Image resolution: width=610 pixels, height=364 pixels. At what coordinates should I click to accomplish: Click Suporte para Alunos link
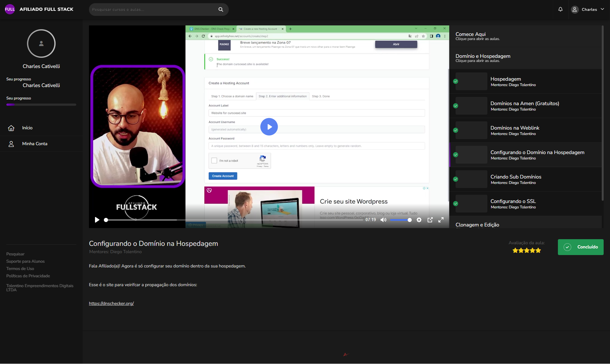(25, 261)
